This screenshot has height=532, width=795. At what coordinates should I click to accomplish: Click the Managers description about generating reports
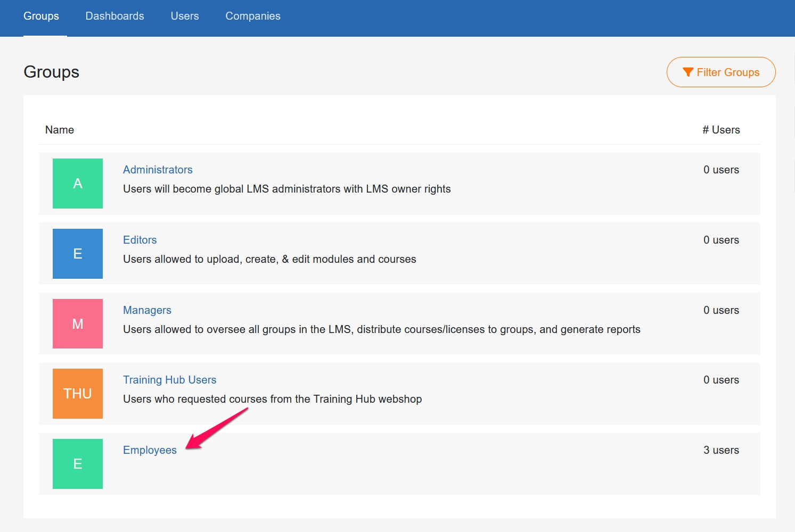click(x=382, y=329)
